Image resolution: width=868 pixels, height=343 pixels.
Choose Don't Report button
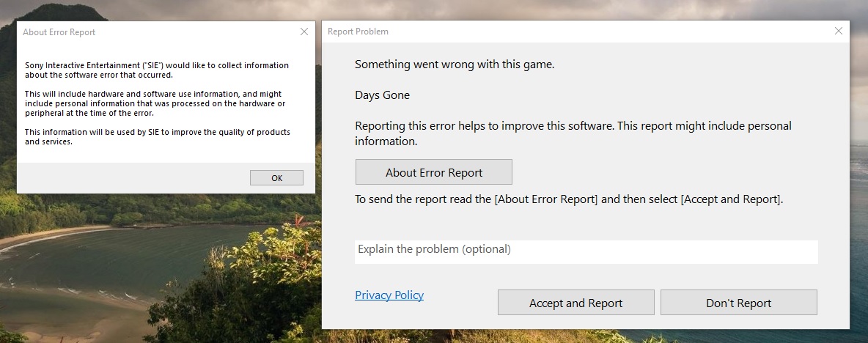pos(738,303)
